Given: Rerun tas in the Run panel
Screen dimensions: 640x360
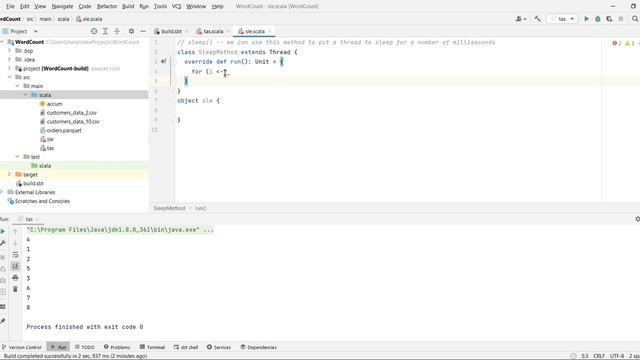Looking at the screenshot, I should tap(3, 231).
